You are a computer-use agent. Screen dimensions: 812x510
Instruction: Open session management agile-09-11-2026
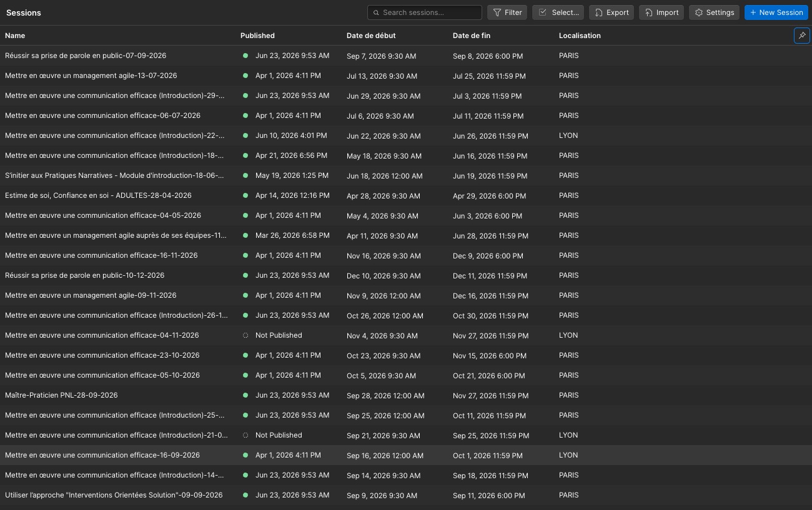point(91,295)
